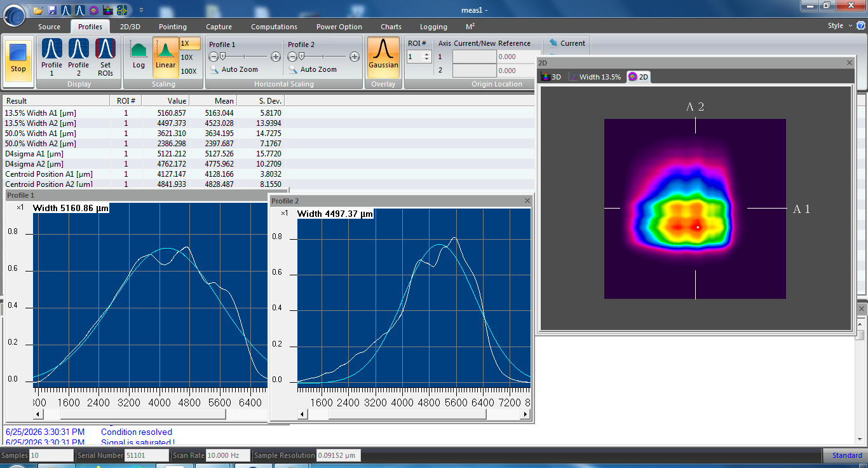Click the Set ROIs icon
The height and width of the screenshot is (468, 868).
(x=105, y=57)
